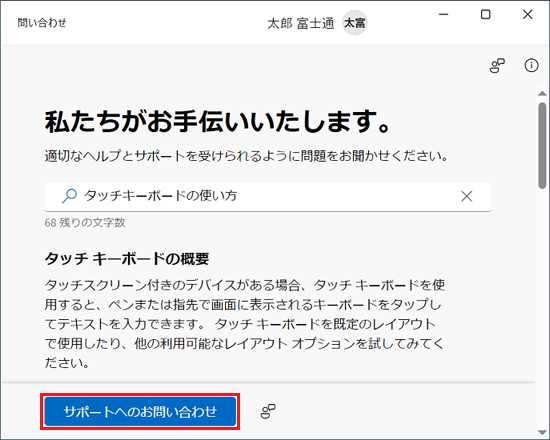Click the vertical scrollbar thumb
550x440 pixels.
[x=542, y=146]
